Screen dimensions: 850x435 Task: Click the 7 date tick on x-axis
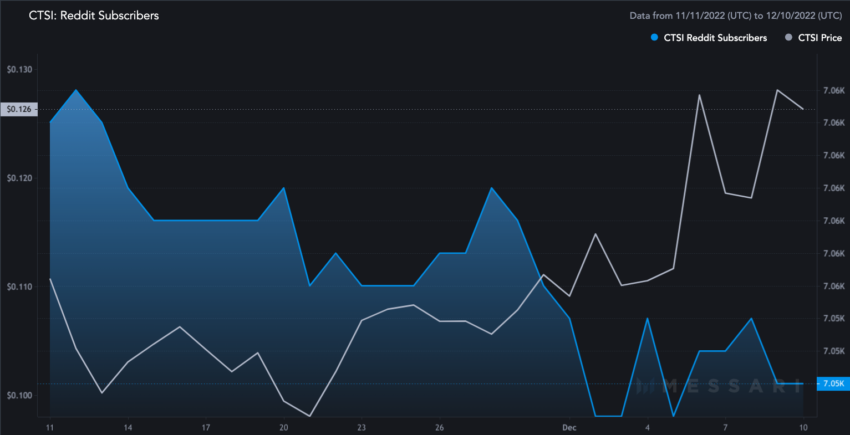[726, 427]
